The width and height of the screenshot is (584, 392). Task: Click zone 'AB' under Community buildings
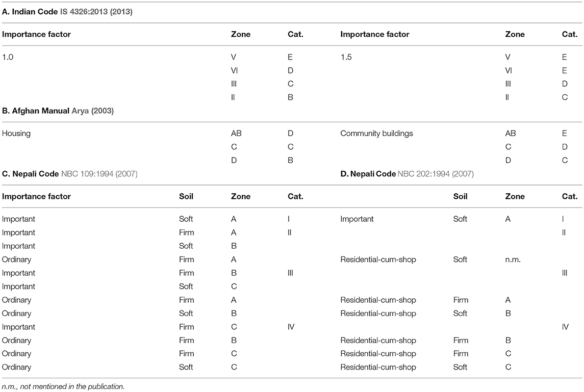[x=510, y=134]
